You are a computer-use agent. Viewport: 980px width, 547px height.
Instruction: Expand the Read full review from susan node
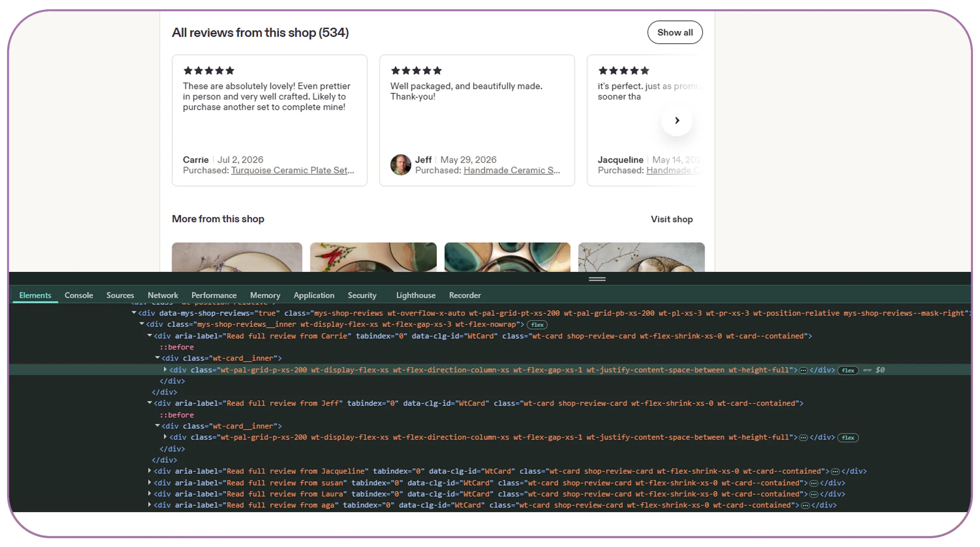coord(150,483)
